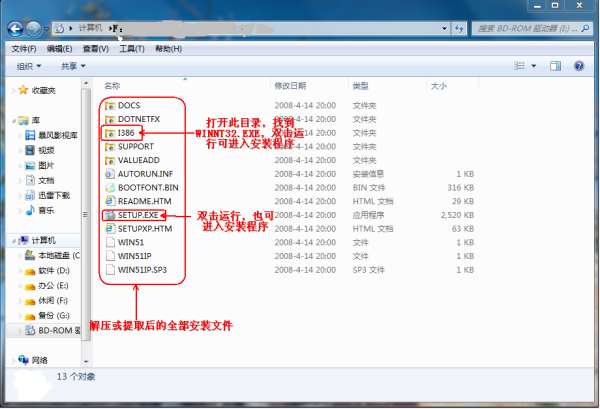Select the I386 folder icon
Screen dimensions: 600x409
click(x=110, y=133)
